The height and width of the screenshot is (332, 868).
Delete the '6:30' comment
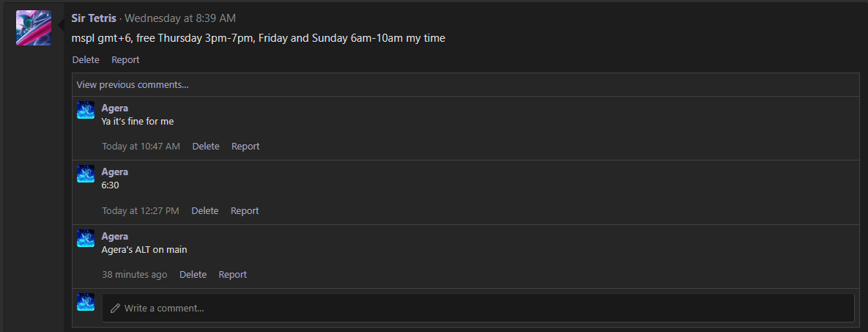pyautogui.click(x=205, y=210)
